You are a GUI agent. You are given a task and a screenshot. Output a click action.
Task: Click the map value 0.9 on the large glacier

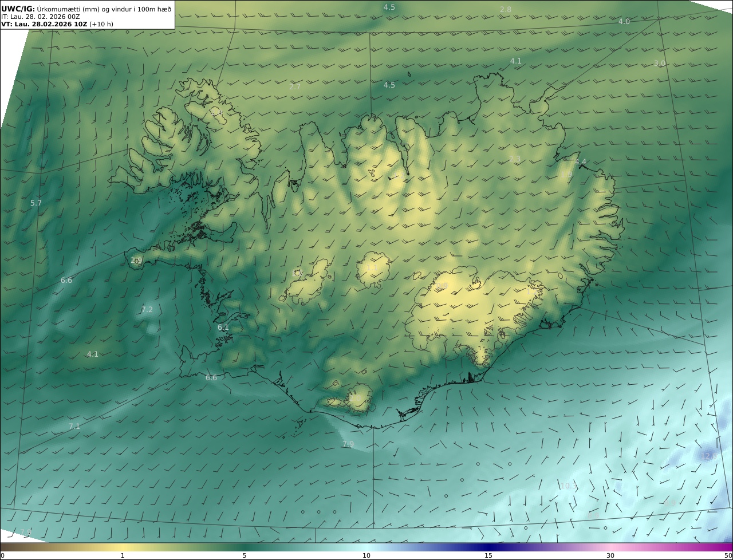(x=442, y=286)
